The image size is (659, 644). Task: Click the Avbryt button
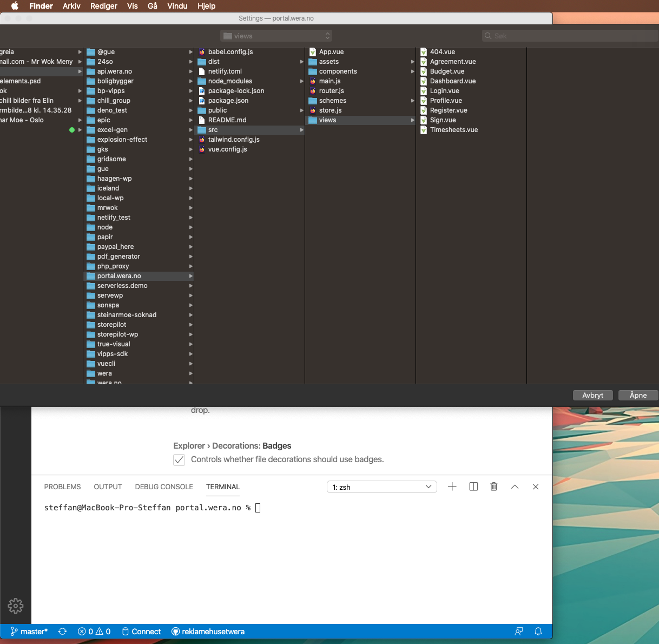pyautogui.click(x=593, y=395)
